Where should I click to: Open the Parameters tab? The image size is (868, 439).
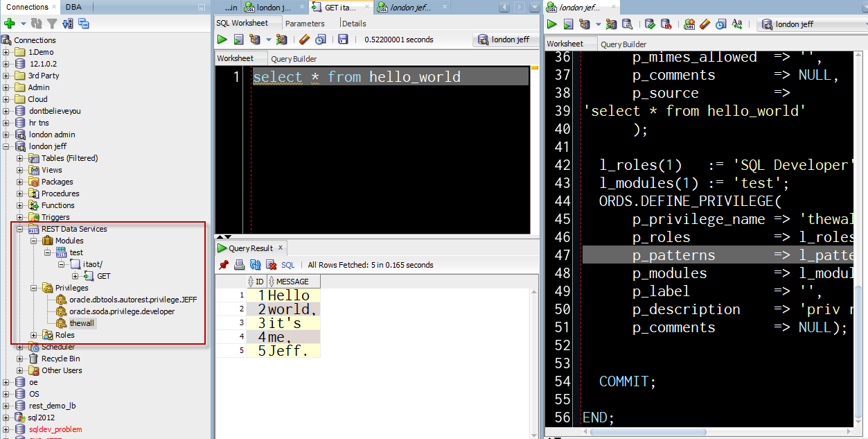click(305, 23)
